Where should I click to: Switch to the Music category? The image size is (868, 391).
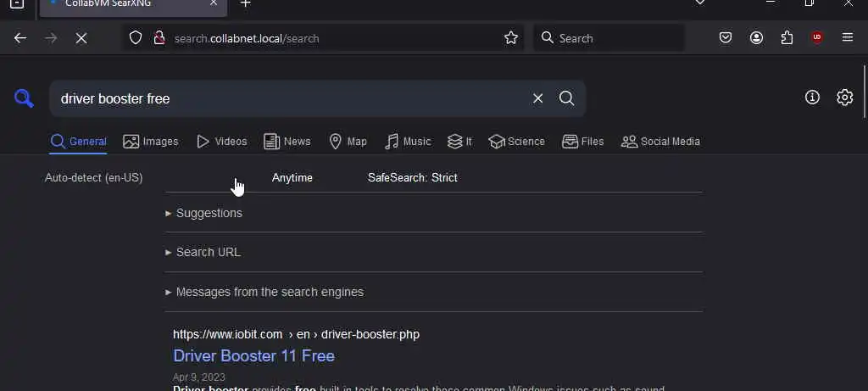[x=408, y=142]
